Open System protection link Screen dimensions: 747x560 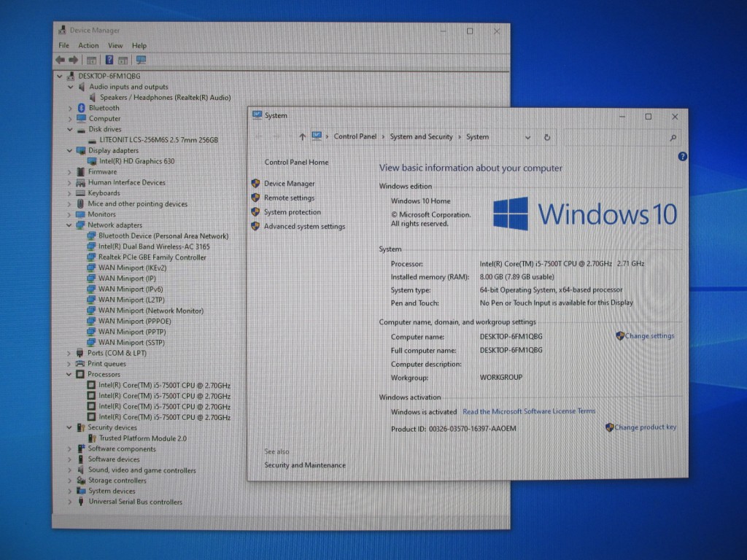tap(293, 212)
